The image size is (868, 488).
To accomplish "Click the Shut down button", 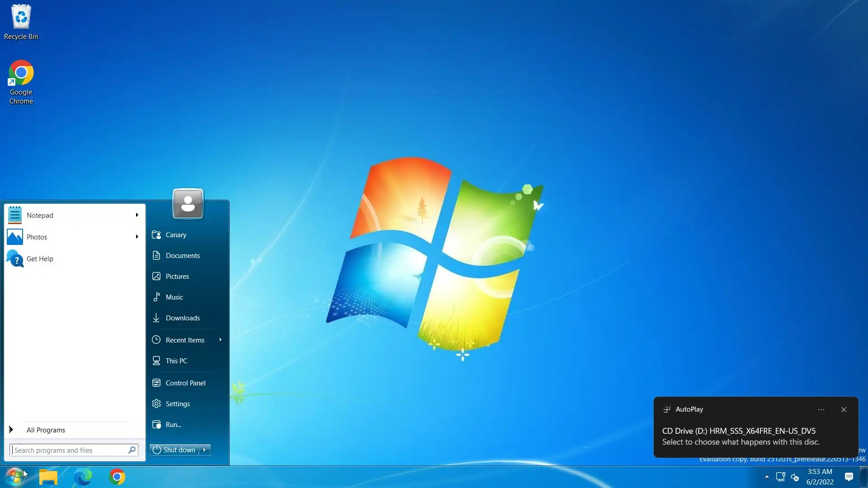I will [x=175, y=450].
